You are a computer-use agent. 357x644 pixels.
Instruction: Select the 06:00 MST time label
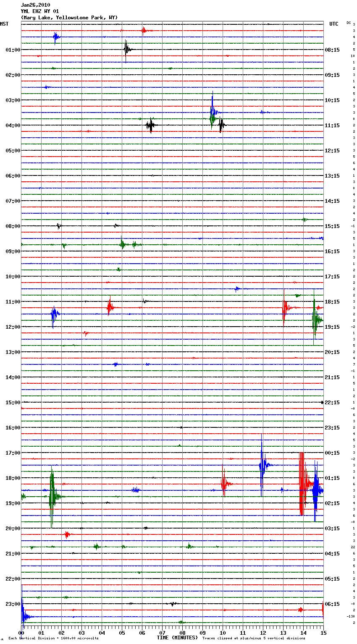(13, 176)
